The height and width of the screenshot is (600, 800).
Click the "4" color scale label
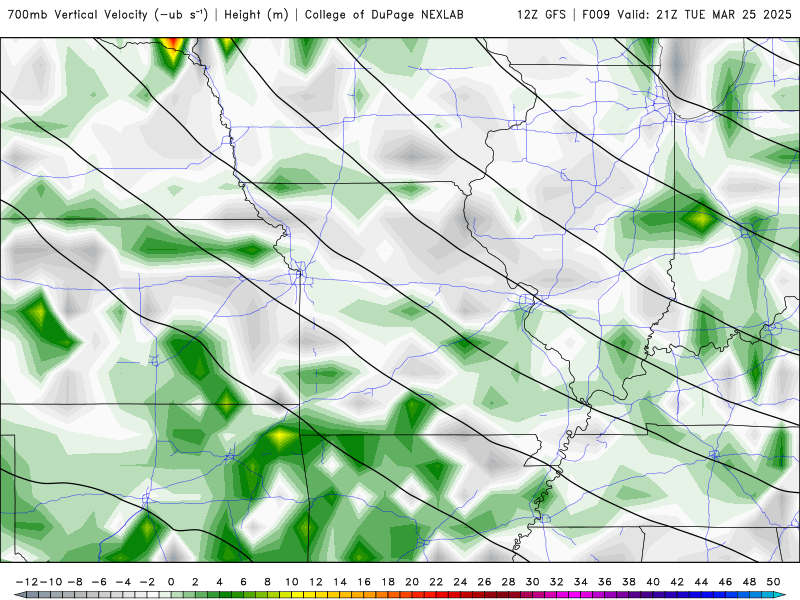[x=219, y=582]
